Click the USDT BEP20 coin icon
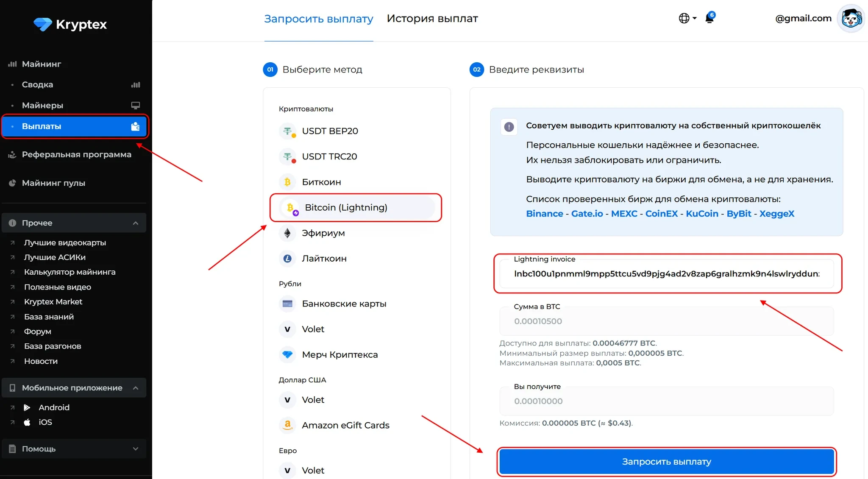The width and height of the screenshot is (868, 479). [x=288, y=131]
